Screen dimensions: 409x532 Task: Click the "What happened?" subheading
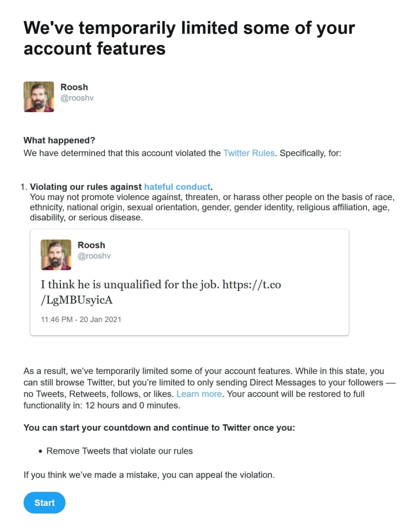tap(59, 140)
